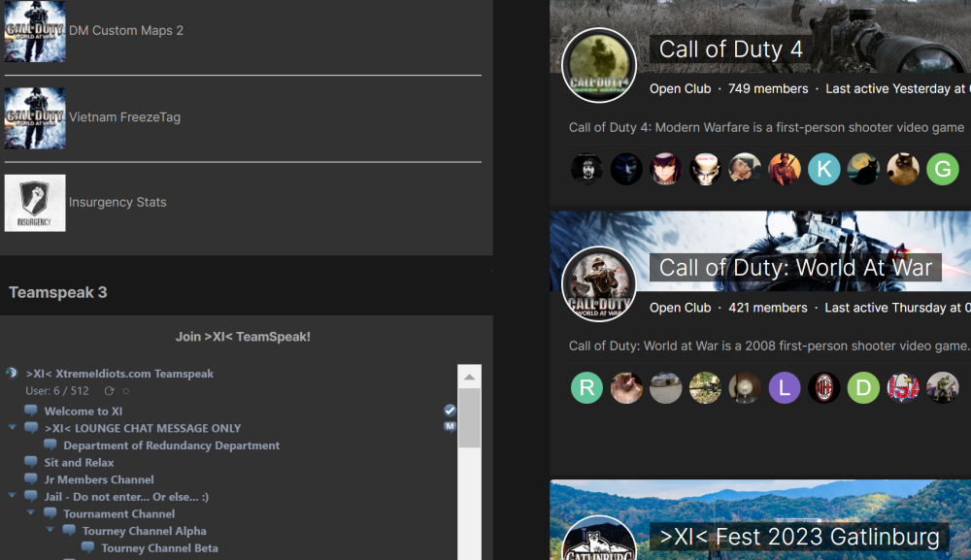
Task: Click the chat bubble icon for Sit and Relax
Action: pyautogui.click(x=30, y=462)
